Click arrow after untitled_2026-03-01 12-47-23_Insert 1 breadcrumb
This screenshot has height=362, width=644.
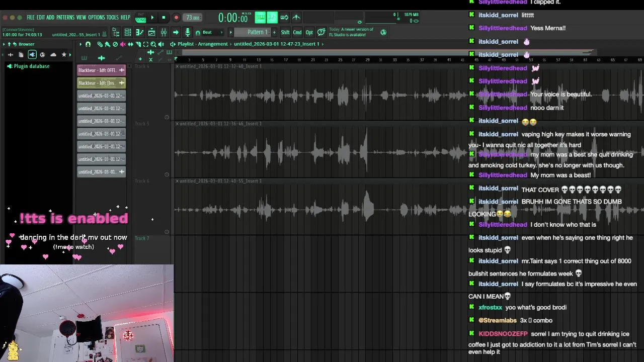pyautogui.click(x=323, y=44)
